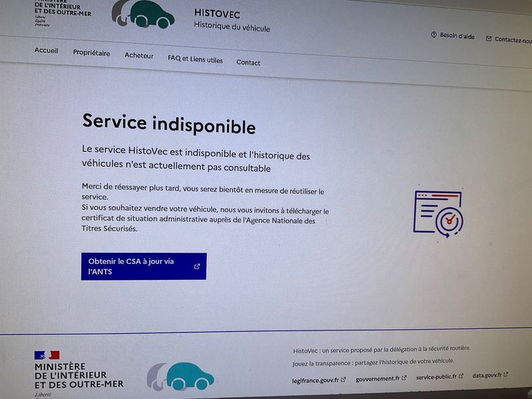Click the French flag emblem in footer

coord(47,355)
